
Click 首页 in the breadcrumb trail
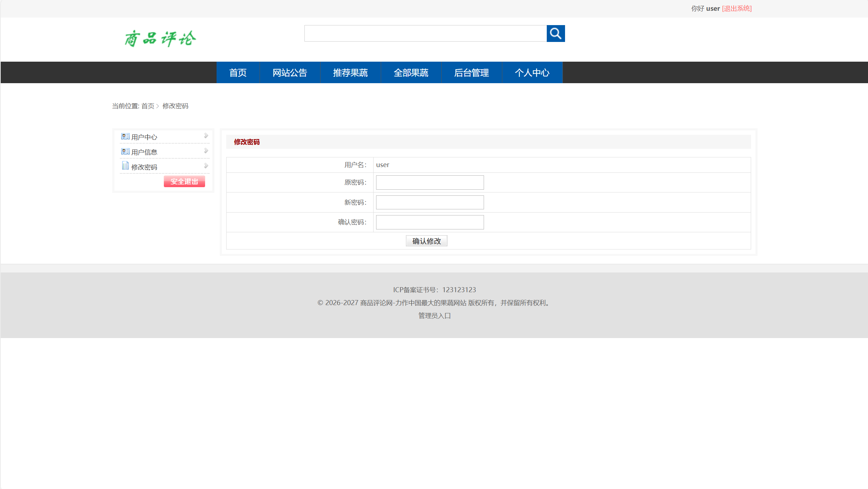click(x=147, y=106)
